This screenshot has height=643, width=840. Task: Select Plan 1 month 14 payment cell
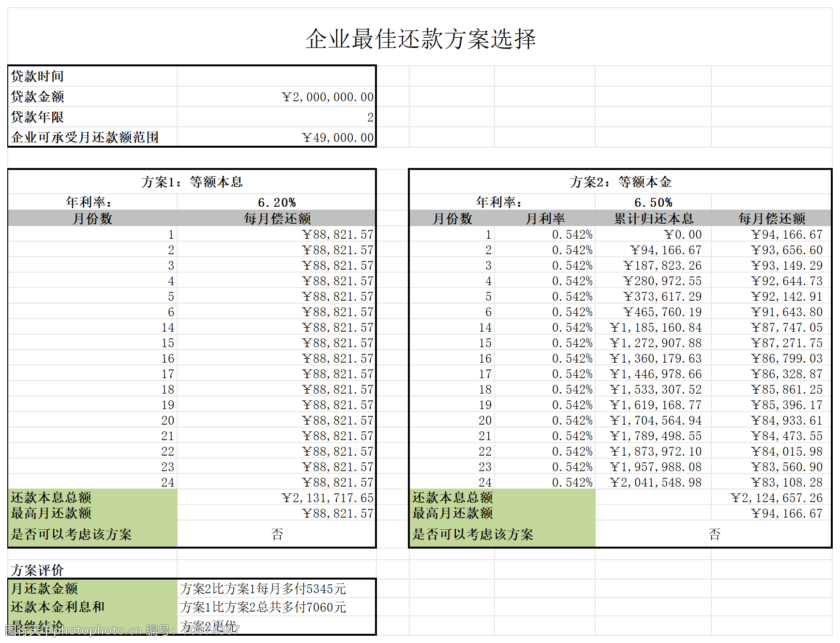(276, 328)
